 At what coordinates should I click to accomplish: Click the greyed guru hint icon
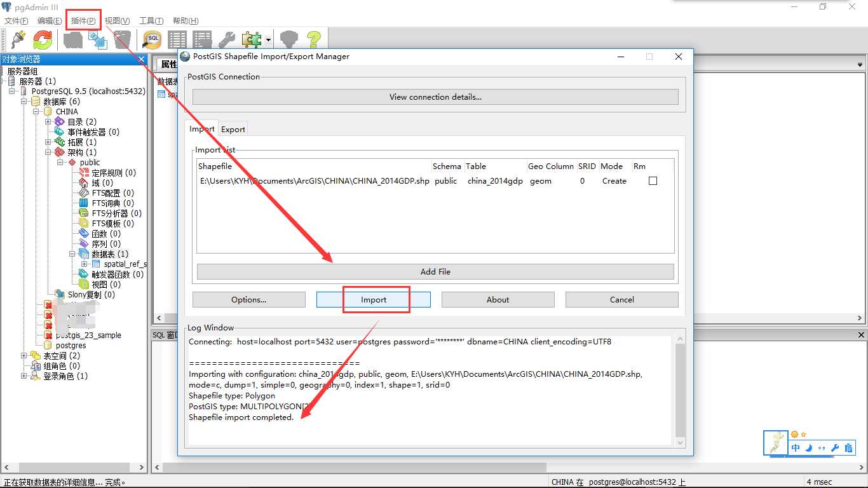pos(289,40)
